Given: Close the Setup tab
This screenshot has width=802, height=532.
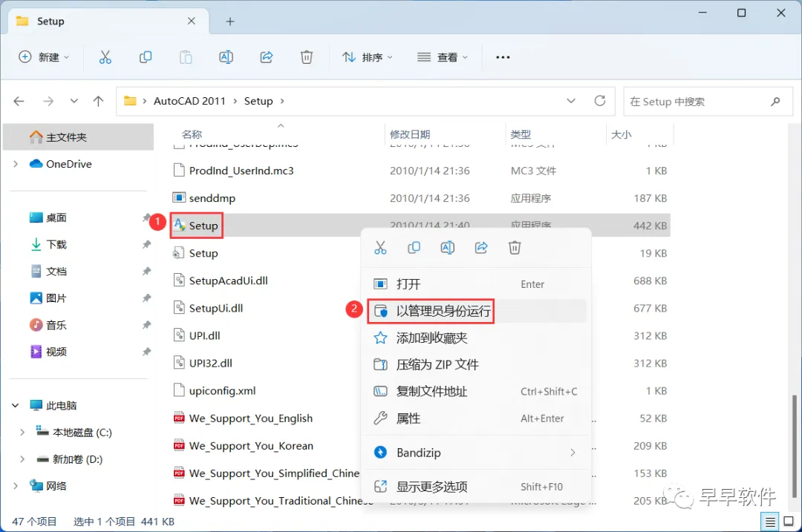Looking at the screenshot, I should 192,21.
